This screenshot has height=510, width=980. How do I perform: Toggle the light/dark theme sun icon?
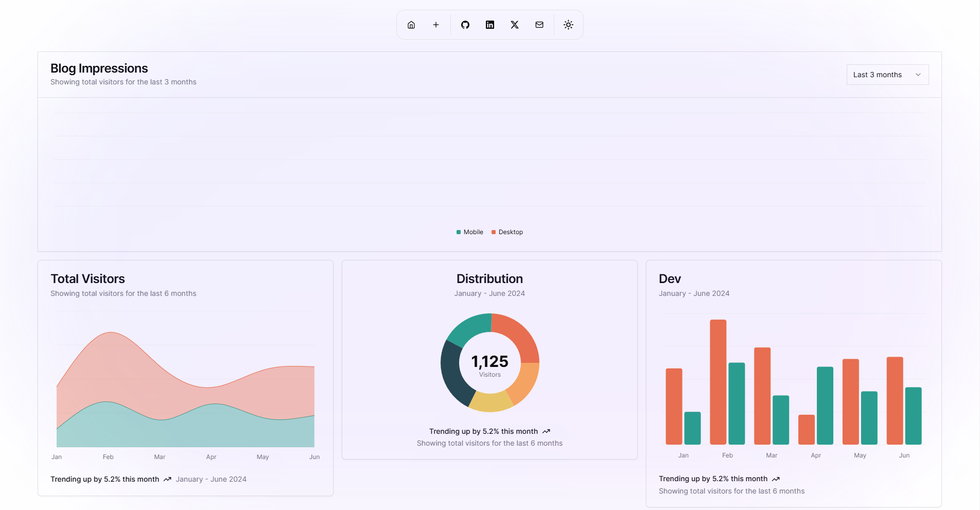pyautogui.click(x=568, y=25)
